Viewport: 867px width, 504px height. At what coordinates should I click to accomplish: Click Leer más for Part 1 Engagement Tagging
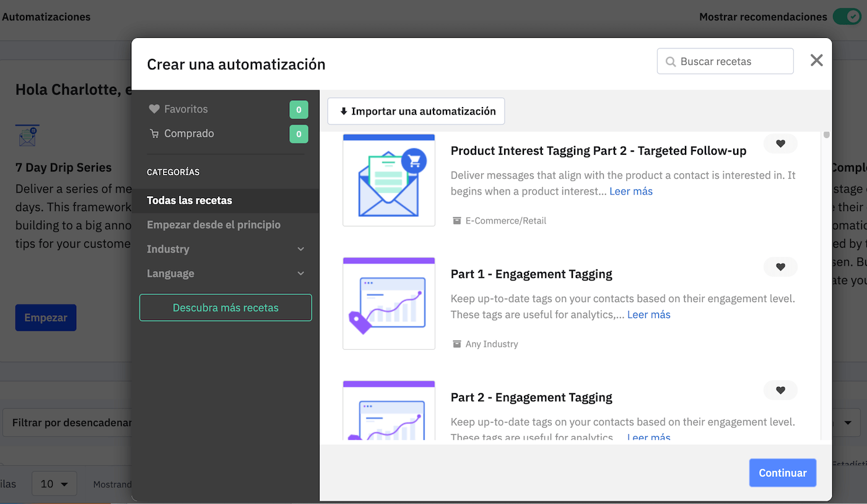click(649, 315)
